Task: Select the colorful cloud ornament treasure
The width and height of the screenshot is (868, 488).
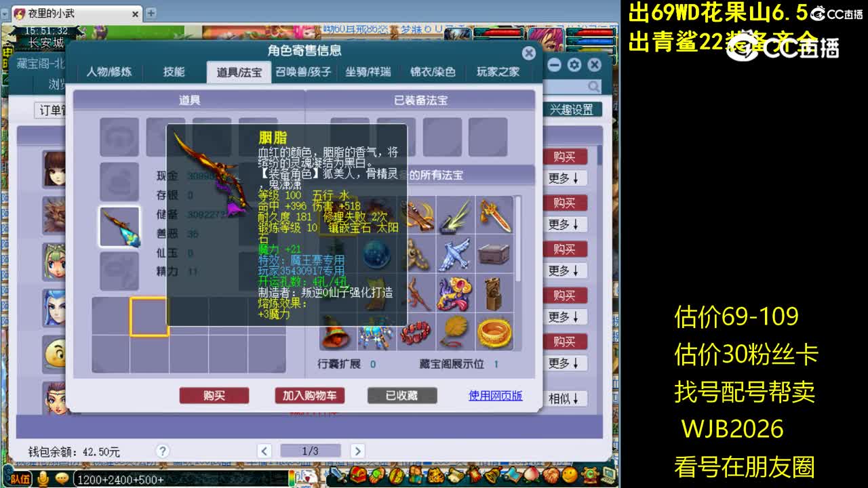Action: [x=455, y=293]
